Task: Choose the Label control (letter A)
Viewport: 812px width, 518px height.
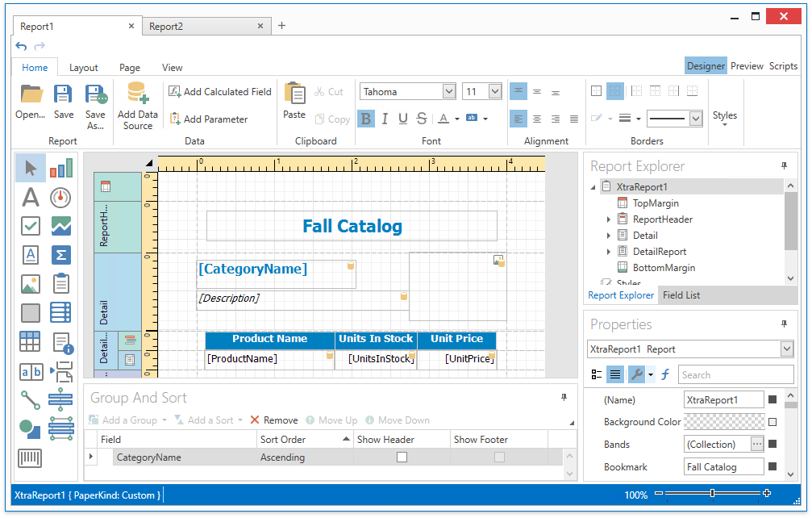Action: [x=31, y=198]
